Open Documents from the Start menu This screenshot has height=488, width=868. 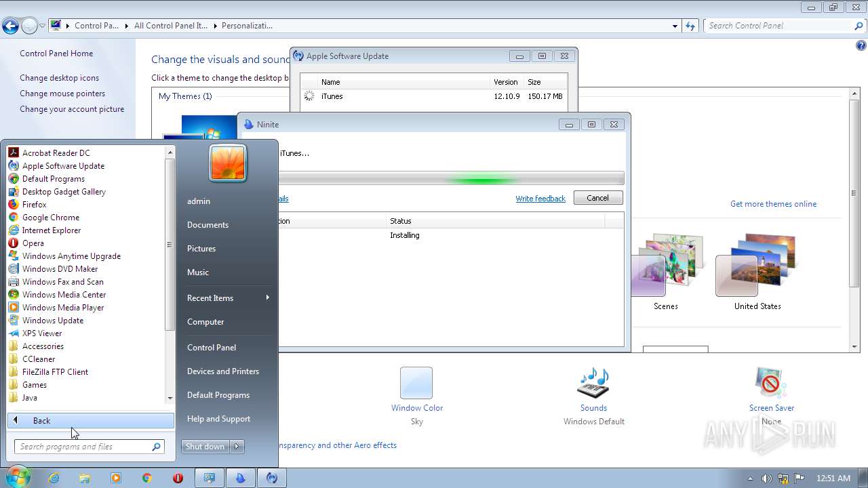208,224
